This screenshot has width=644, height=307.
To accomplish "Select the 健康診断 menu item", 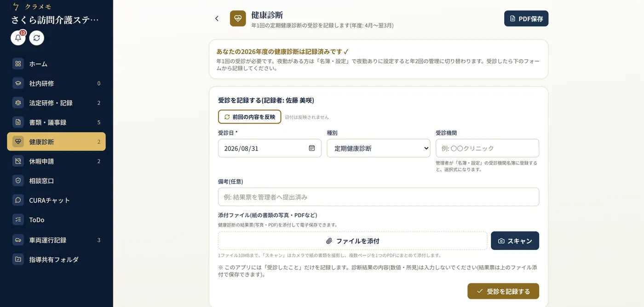I will pyautogui.click(x=56, y=142).
